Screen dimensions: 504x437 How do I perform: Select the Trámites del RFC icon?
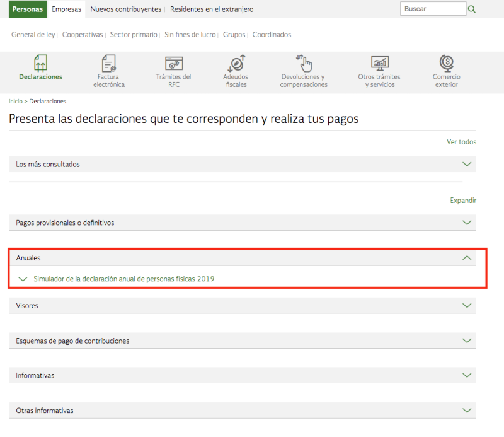(x=174, y=64)
